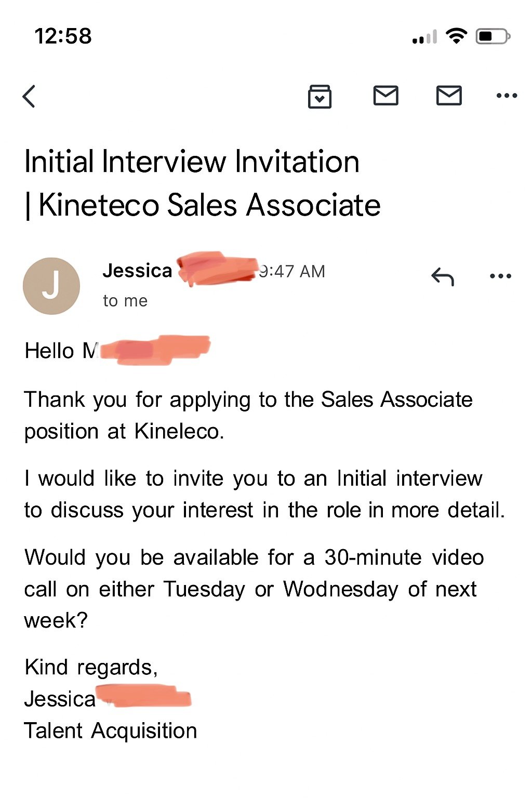Click the envelope icon beside the top three-dot menu

[x=449, y=96]
